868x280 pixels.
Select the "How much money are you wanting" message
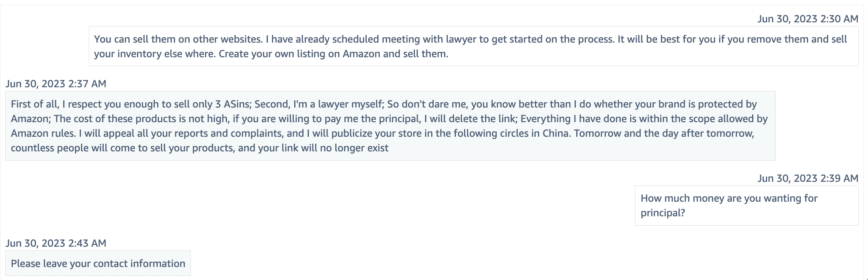746,205
